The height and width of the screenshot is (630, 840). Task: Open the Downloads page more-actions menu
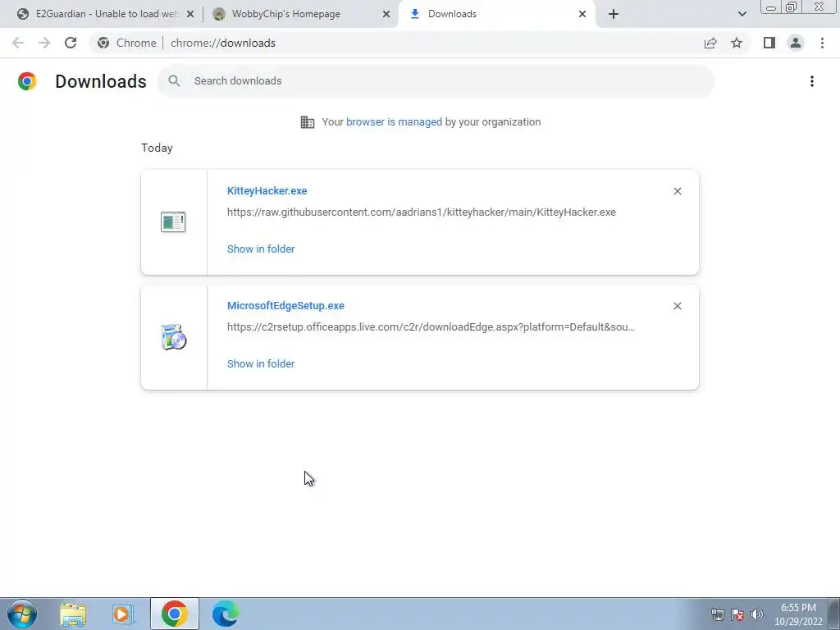[812, 81]
